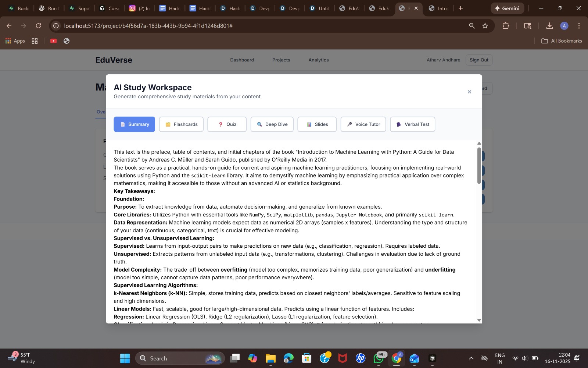This screenshot has width=588, height=368.
Task: Switch to the Supa browser tab
Action: click(x=79, y=8)
